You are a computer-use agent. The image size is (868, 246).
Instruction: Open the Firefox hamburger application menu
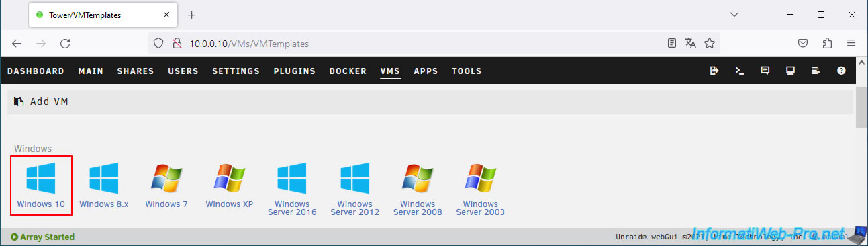point(851,43)
